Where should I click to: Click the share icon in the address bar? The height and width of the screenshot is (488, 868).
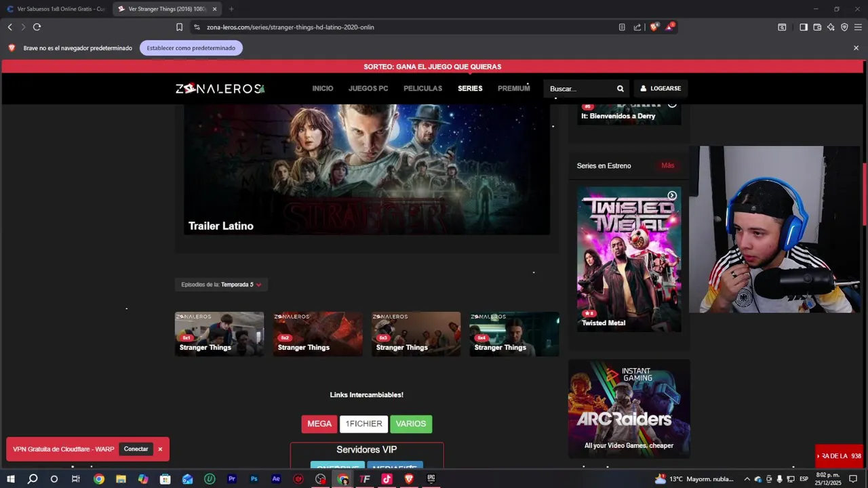pyautogui.click(x=637, y=27)
